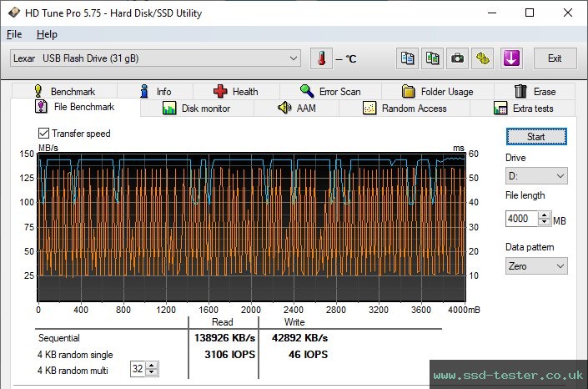
Task: Switch to the Error Scan tab
Action: pyautogui.click(x=330, y=91)
